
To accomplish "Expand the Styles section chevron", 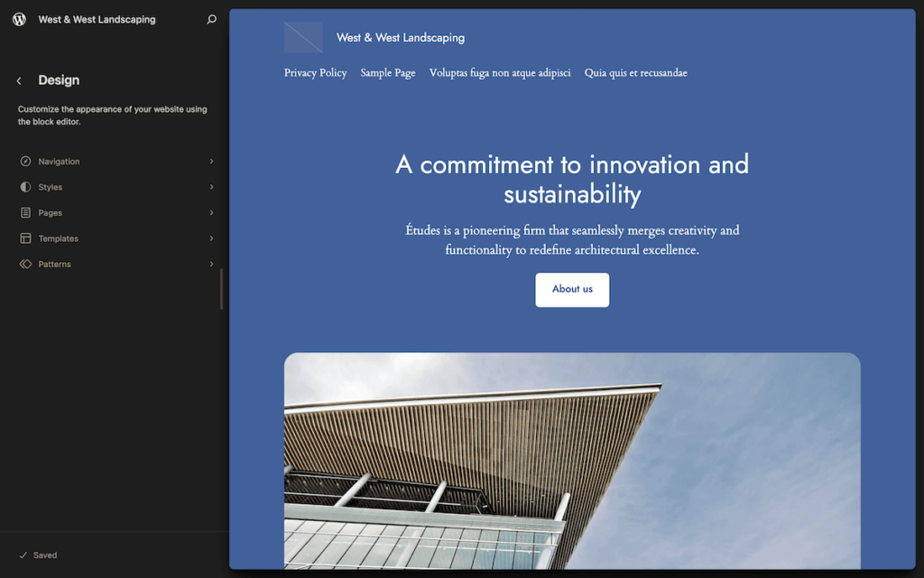I will tap(211, 187).
